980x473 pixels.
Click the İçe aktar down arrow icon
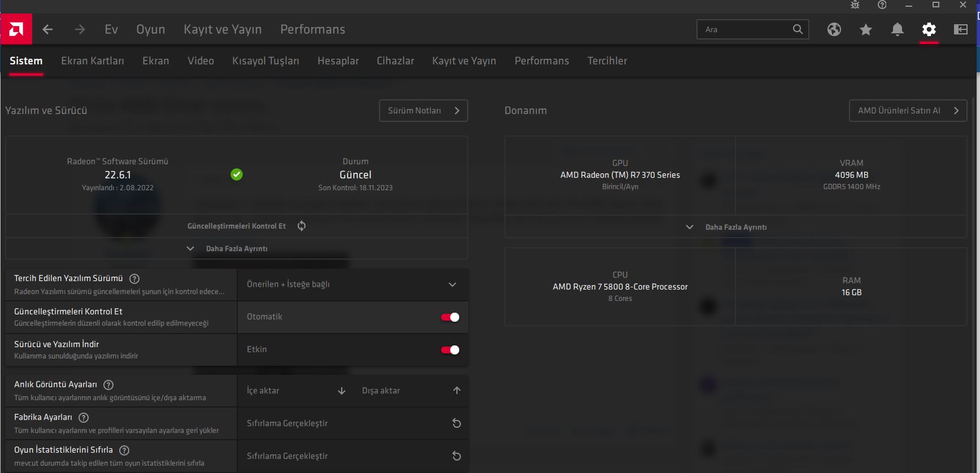click(x=342, y=391)
